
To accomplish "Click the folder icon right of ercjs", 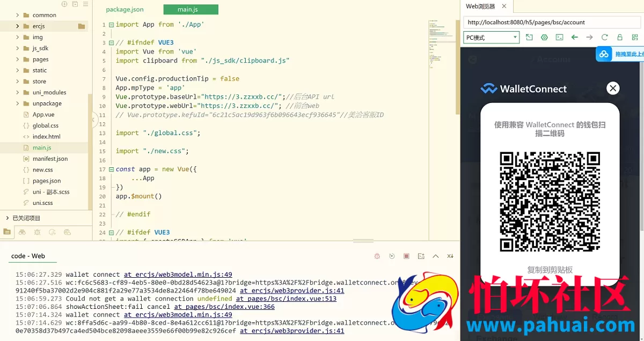I will (x=82, y=26).
